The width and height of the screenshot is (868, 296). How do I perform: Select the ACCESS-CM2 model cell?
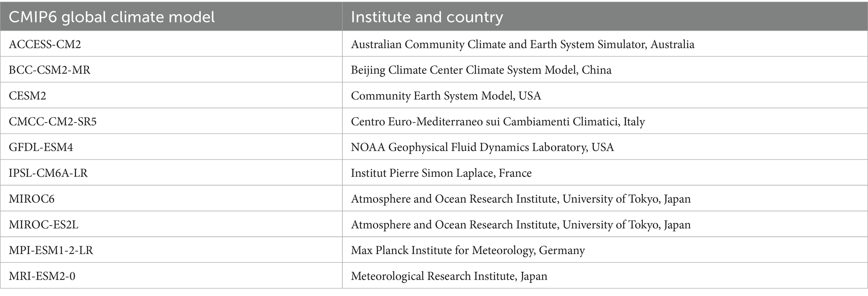(x=171, y=44)
